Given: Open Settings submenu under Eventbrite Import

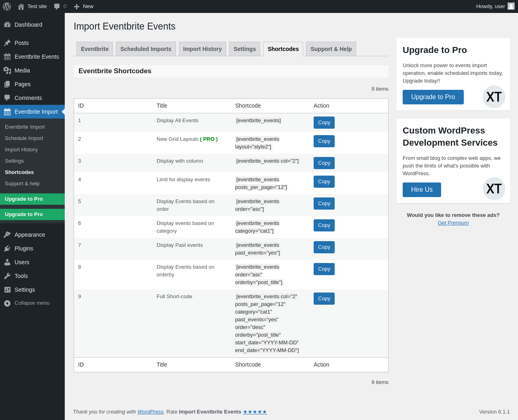Looking at the screenshot, I should tap(32, 161).
